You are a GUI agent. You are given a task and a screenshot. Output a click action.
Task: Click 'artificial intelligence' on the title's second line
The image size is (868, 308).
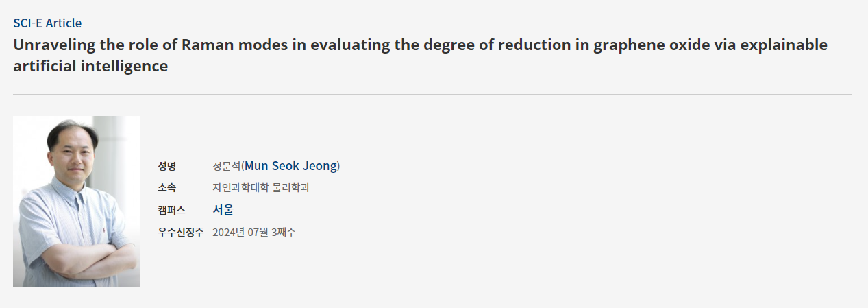(x=90, y=67)
